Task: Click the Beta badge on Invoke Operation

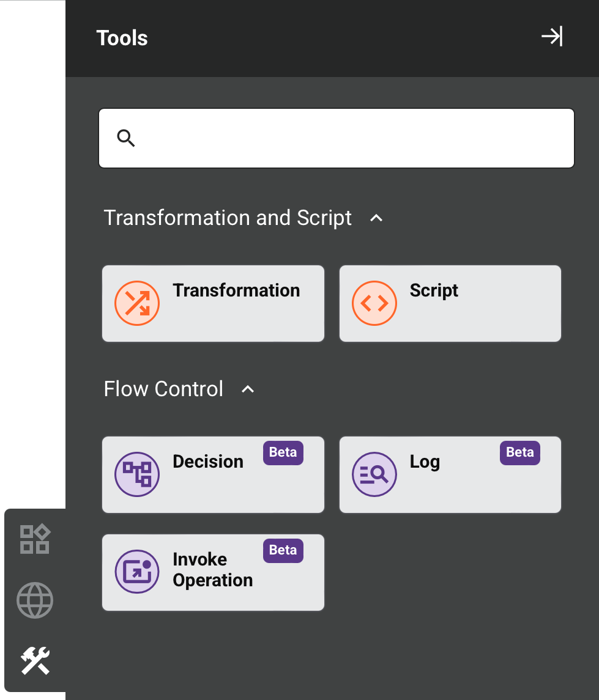Action: [x=283, y=550]
